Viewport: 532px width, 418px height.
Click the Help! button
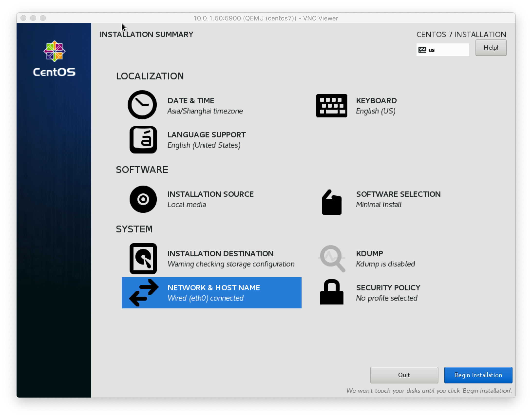(x=491, y=48)
